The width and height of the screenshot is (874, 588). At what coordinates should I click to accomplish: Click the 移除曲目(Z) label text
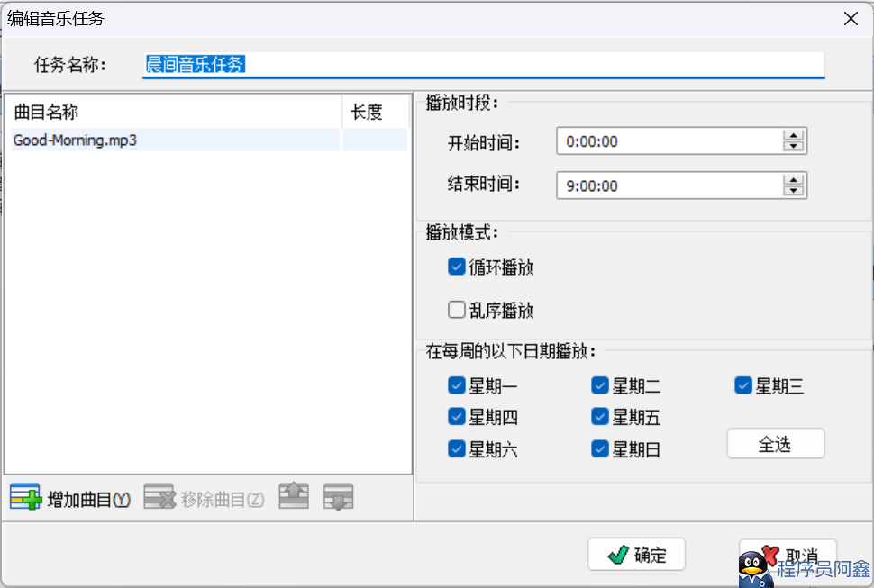point(223,500)
